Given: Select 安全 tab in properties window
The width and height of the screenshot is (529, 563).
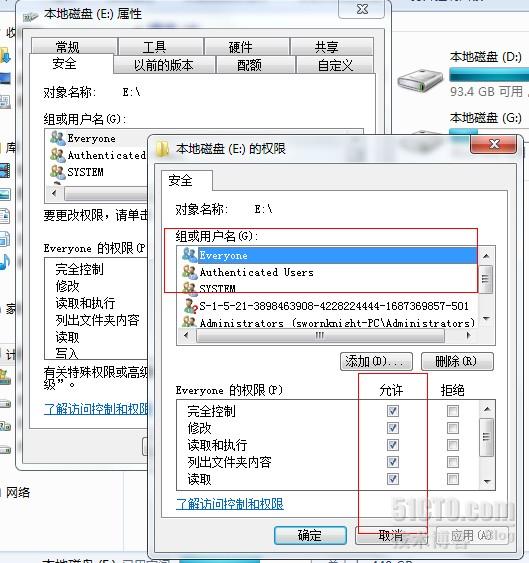Looking at the screenshot, I should click(x=71, y=64).
